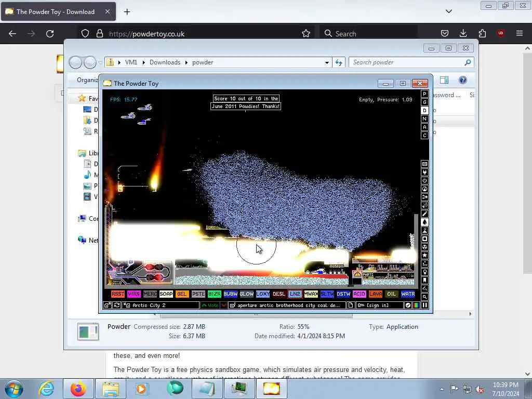Show hidden system tray icons arrow
The height and width of the screenshot is (399, 532).
coord(442,389)
